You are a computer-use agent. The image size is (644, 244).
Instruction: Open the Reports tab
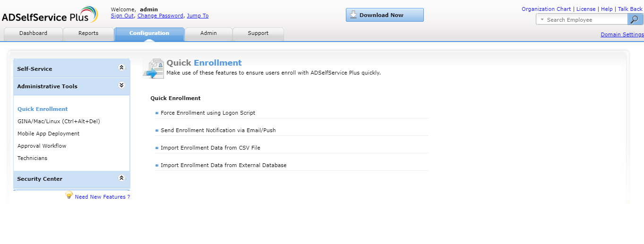88,34
